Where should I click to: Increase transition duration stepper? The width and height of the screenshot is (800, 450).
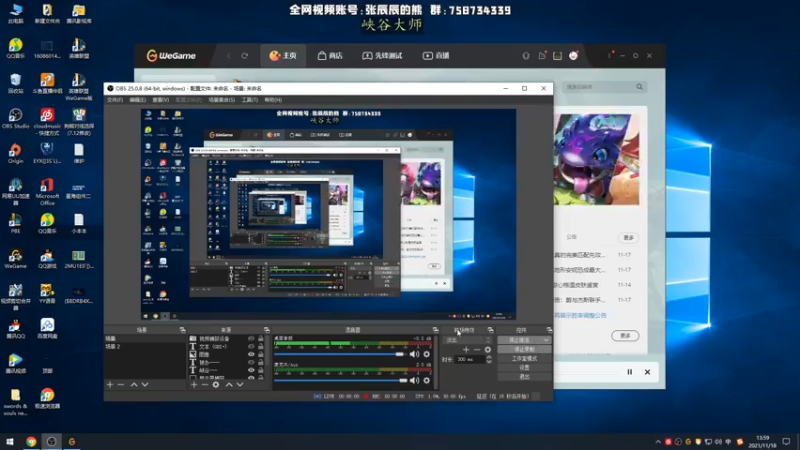(x=489, y=357)
